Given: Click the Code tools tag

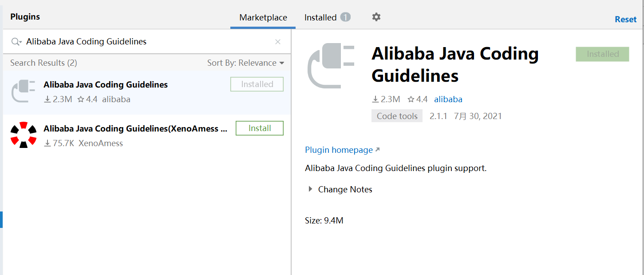Looking at the screenshot, I should pyautogui.click(x=397, y=116).
